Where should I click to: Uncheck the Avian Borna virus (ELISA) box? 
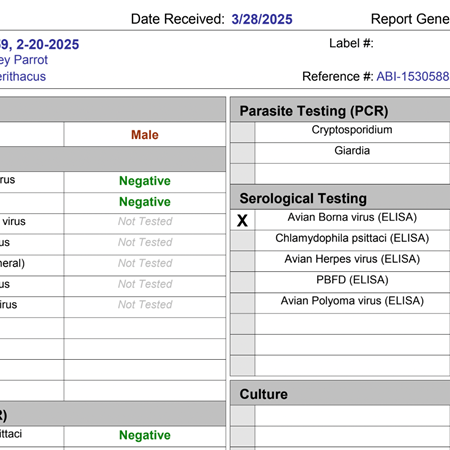[242, 220]
